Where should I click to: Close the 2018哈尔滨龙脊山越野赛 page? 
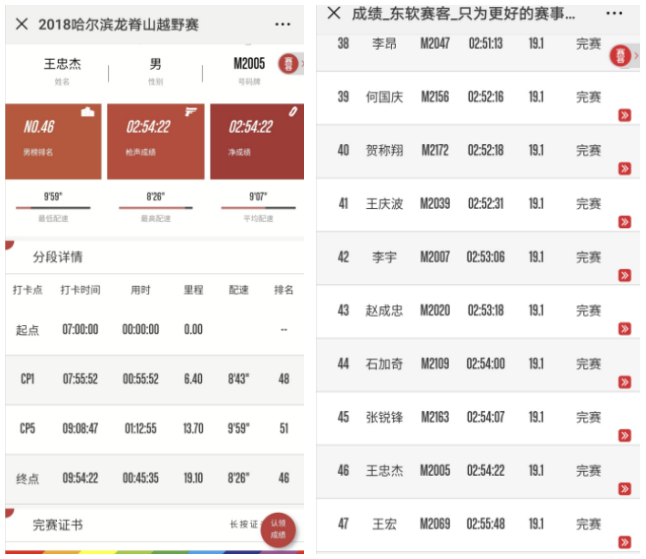(21, 24)
